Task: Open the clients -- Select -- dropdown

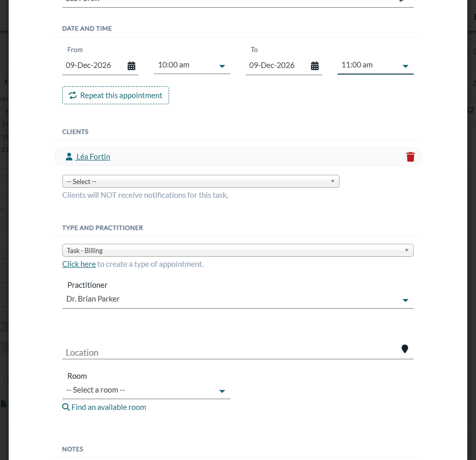Action: coord(201,181)
